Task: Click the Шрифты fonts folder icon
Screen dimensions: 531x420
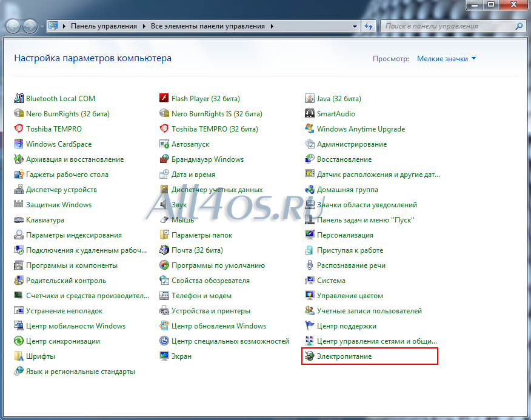Action: [19, 356]
